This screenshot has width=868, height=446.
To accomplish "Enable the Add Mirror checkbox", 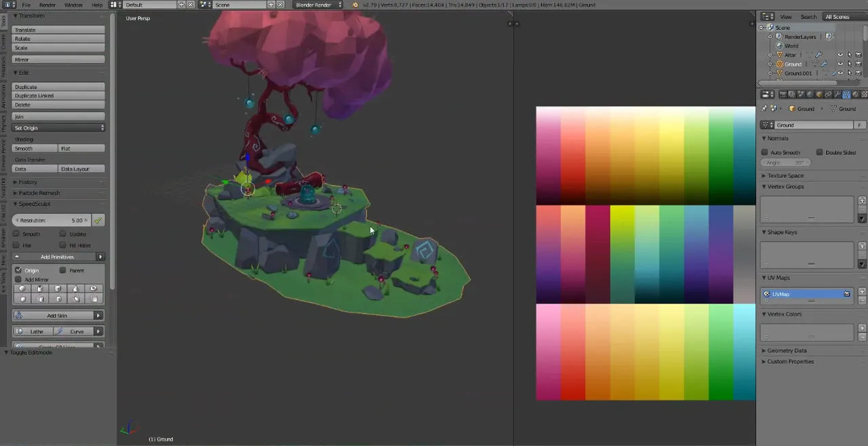I will tap(18, 279).
